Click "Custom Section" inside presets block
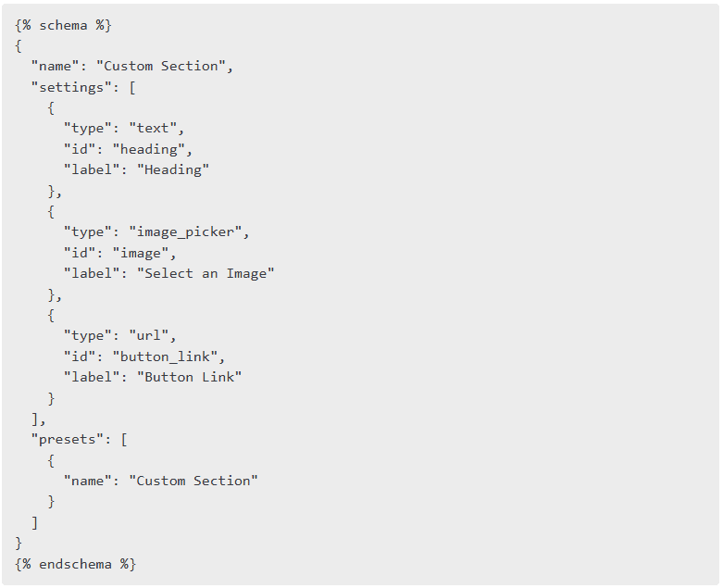Screen dimensions: 723x588 pyautogui.click(x=193, y=481)
